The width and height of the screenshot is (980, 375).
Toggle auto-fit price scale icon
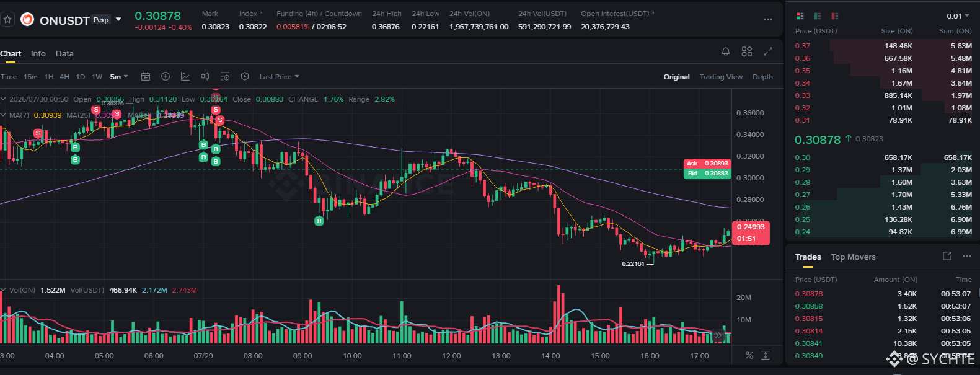[766, 355]
